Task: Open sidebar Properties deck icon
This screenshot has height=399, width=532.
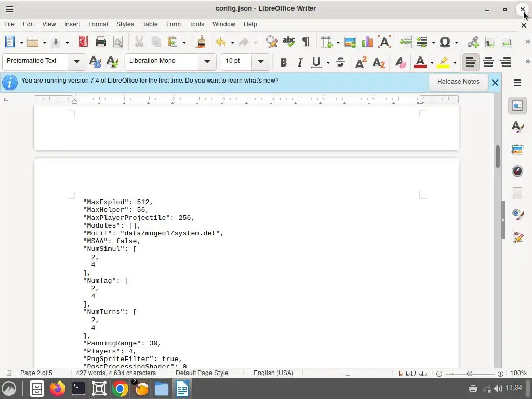Action: (x=517, y=106)
